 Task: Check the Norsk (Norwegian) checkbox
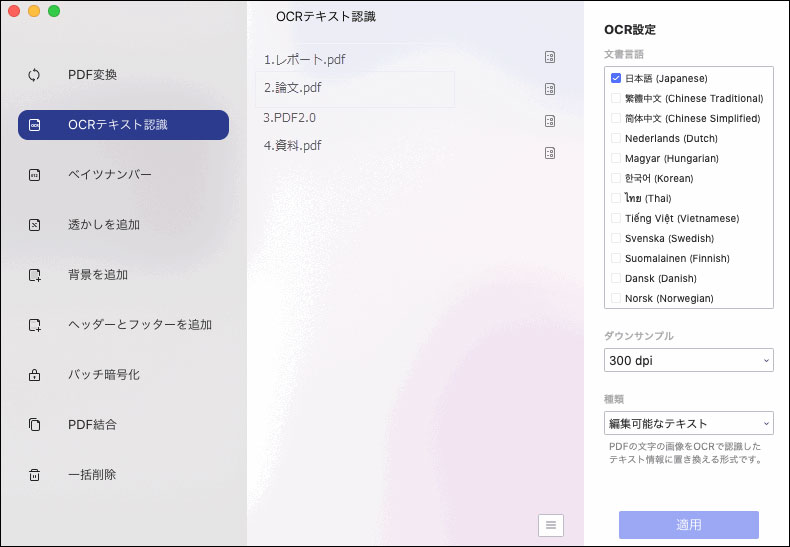coord(616,298)
